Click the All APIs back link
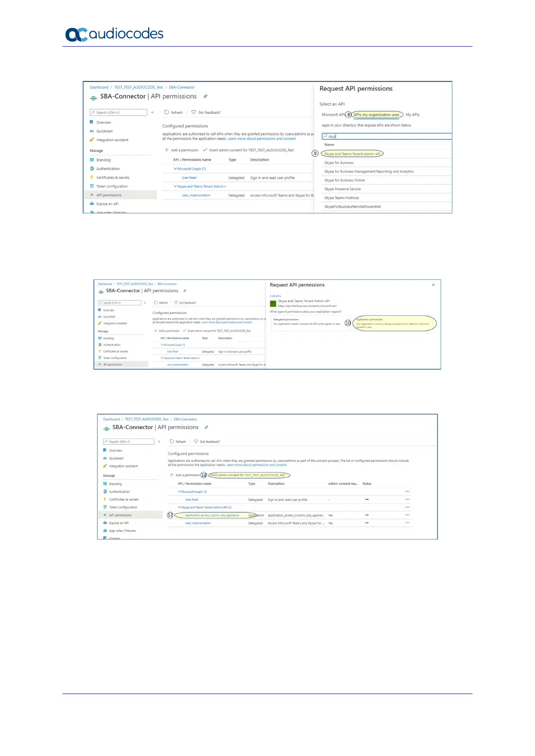This screenshot has height=756, width=535. (275, 296)
